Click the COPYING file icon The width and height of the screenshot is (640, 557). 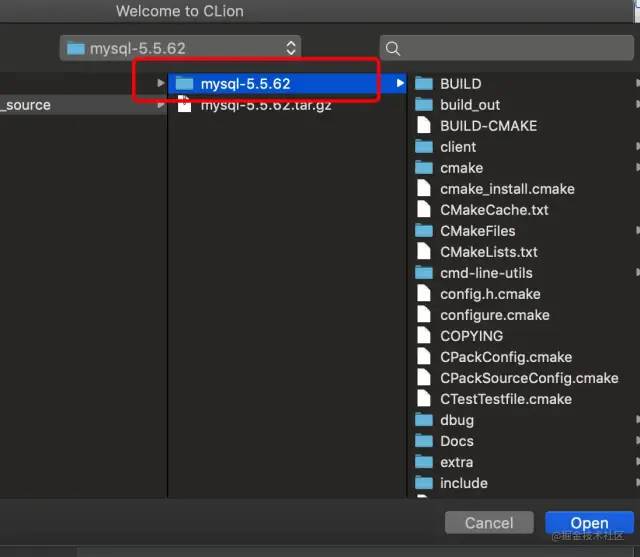[424, 335]
